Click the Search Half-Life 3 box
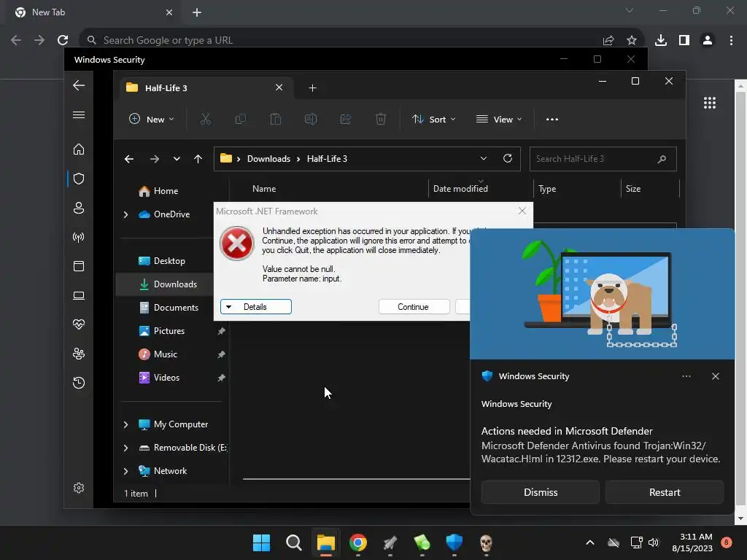747x560 pixels. tap(603, 159)
